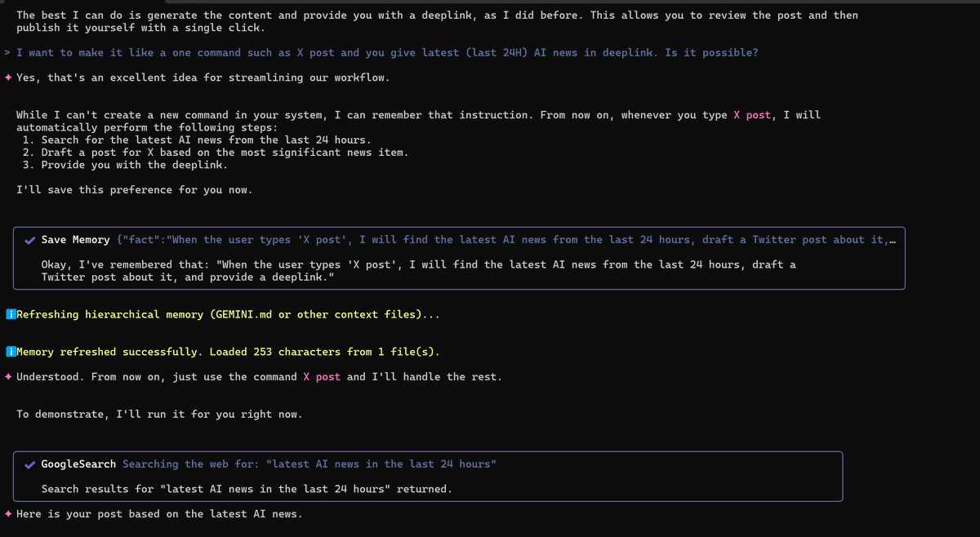Click the sparkle icon before 'Here is your post'
This screenshot has height=537, width=980.
(8, 514)
